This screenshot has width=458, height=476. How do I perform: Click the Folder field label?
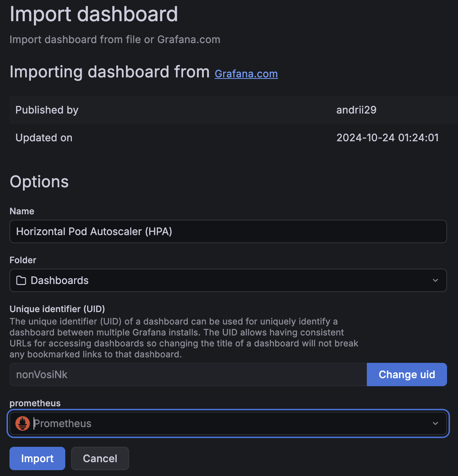[23, 260]
